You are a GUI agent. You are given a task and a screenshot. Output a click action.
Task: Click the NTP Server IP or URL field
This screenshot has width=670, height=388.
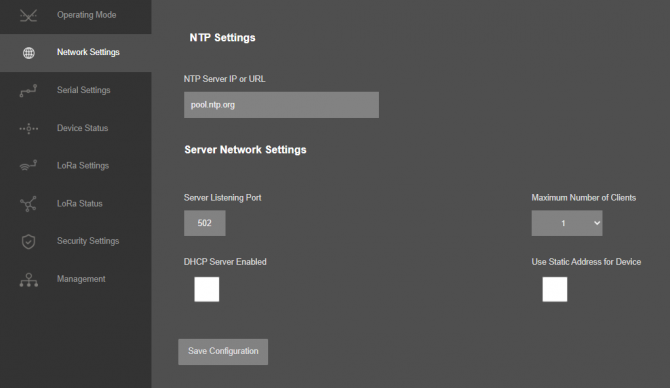(281, 105)
